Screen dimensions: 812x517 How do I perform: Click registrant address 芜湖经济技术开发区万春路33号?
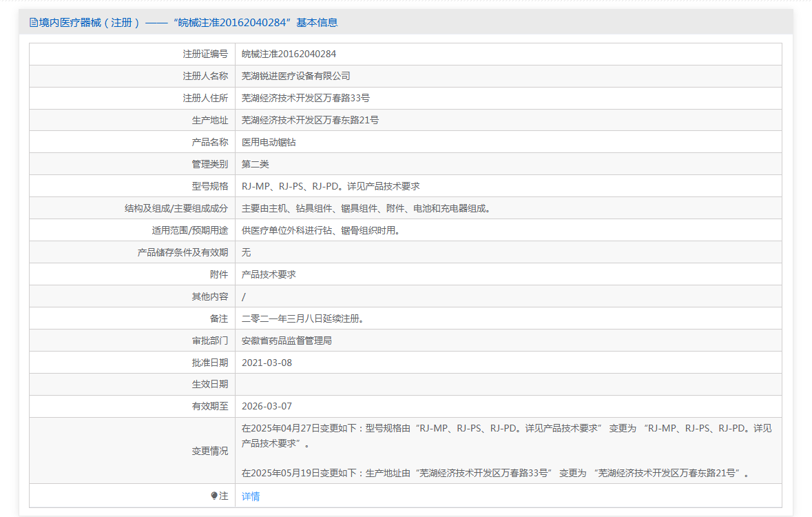(305, 98)
